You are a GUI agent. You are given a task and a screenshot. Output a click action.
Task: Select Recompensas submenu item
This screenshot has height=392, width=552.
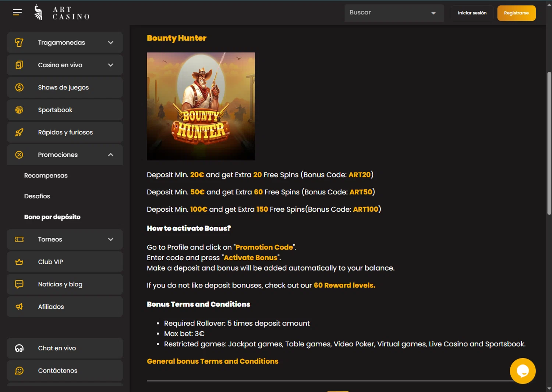[x=46, y=176]
